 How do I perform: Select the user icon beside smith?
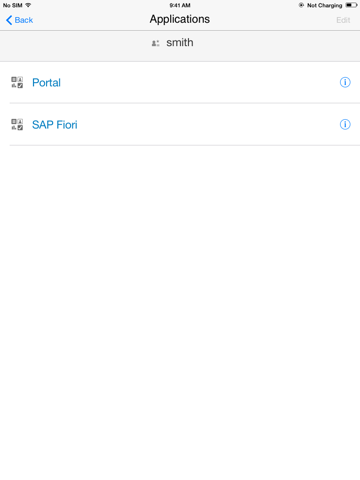155,43
